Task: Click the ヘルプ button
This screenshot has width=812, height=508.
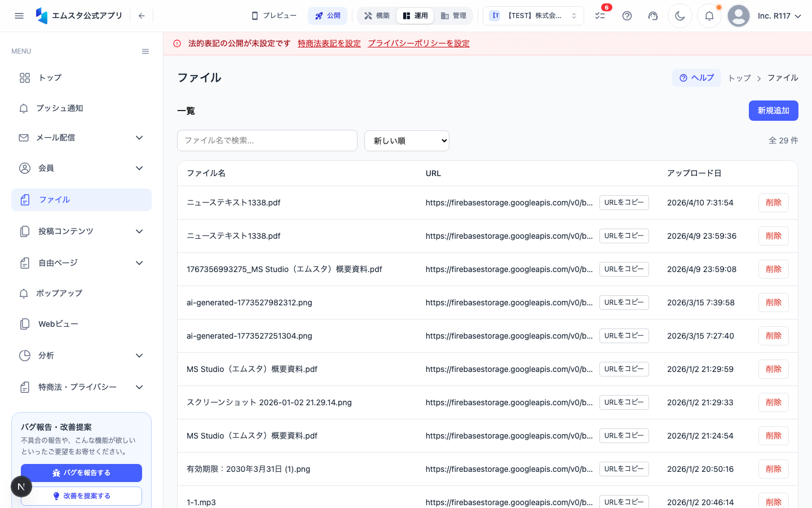Action: point(696,78)
